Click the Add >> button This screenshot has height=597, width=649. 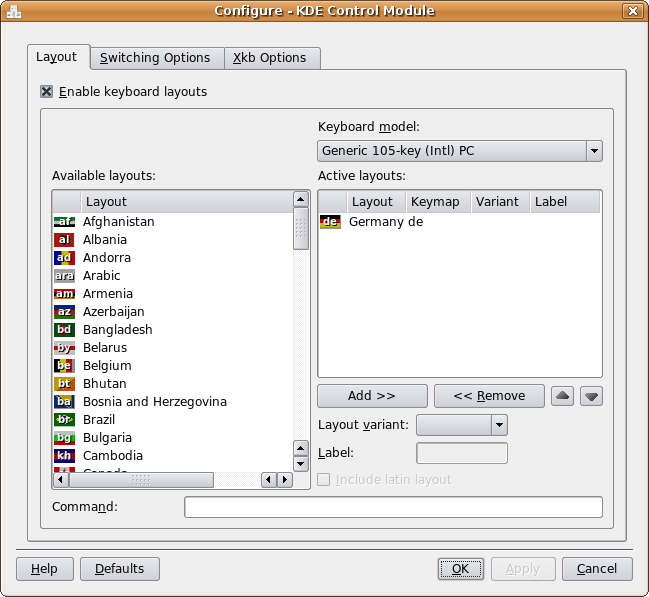pos(372,396)
